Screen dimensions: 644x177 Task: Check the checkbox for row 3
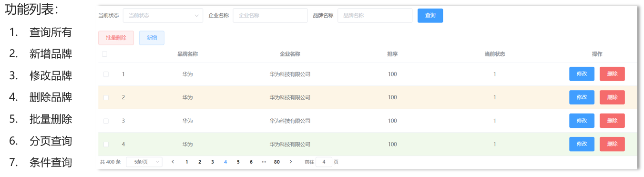click(x=106, y=121)
